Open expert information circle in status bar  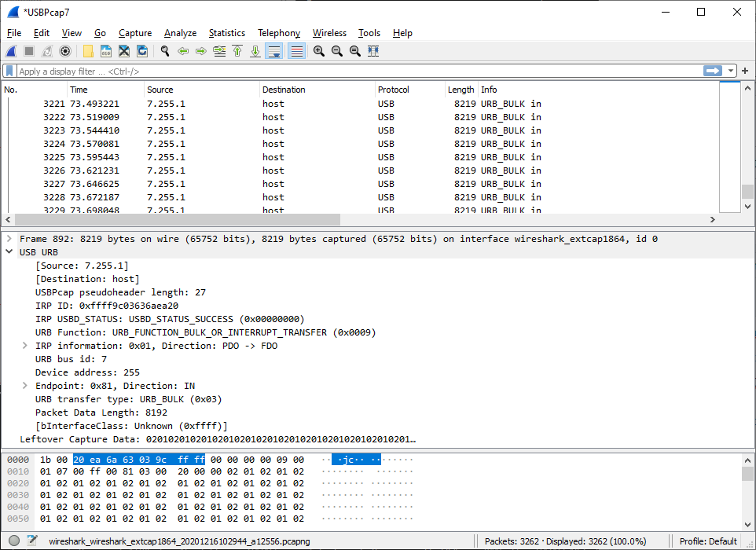point(14,541)
